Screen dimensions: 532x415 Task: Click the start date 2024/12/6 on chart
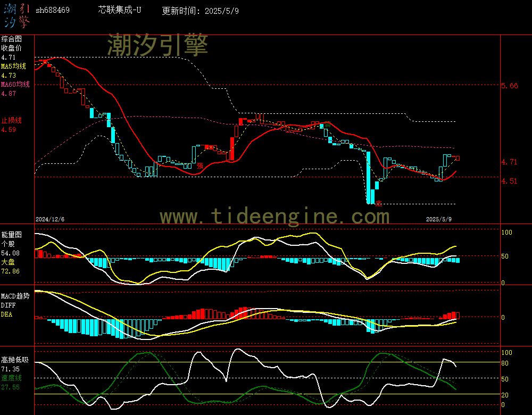(50, 219)
